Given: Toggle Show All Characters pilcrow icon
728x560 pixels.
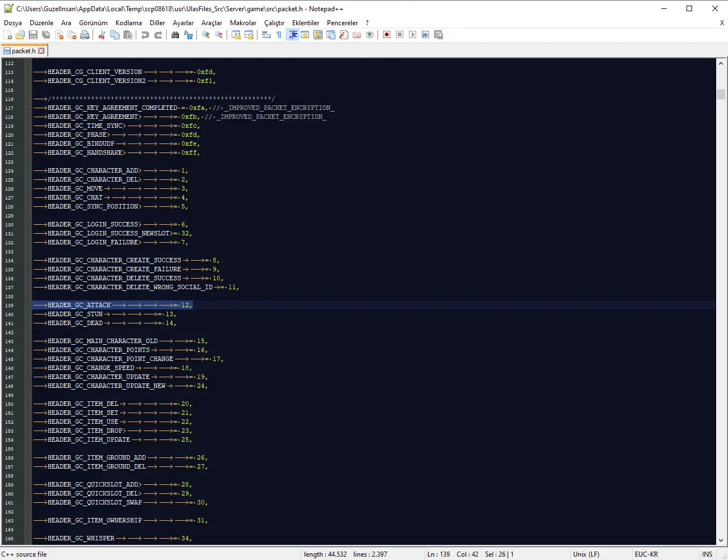Looking at the screenshot, I should (279, 35).
